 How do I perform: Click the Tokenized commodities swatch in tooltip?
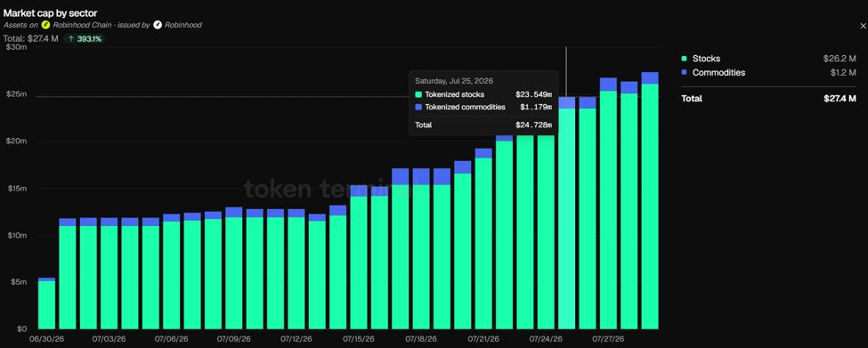[x=418, y=107]
